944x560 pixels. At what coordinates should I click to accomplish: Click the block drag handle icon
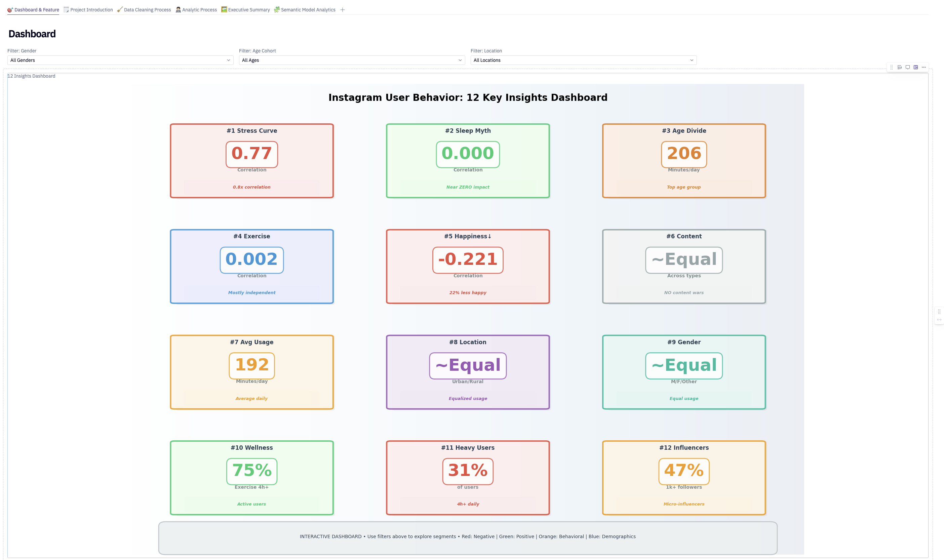tap(892, 67)
